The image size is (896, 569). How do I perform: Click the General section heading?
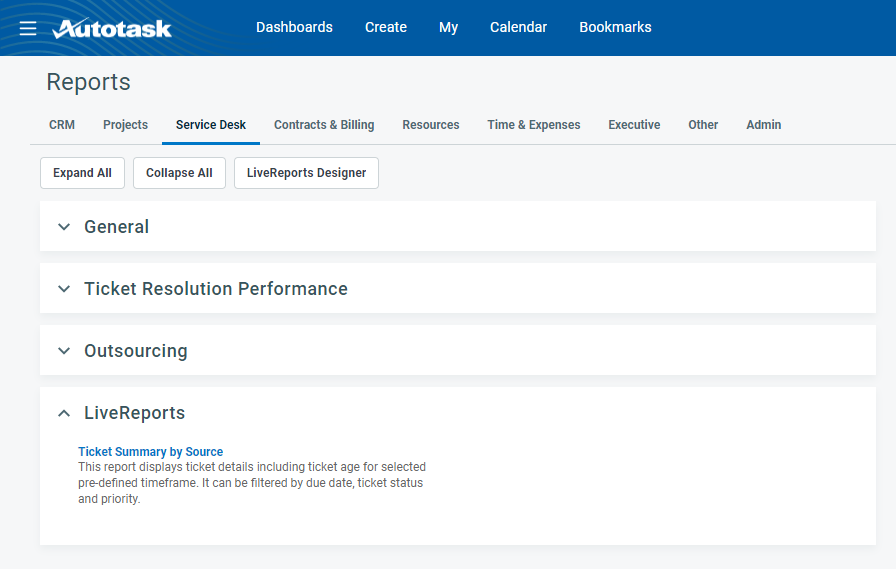click(117, 227)
